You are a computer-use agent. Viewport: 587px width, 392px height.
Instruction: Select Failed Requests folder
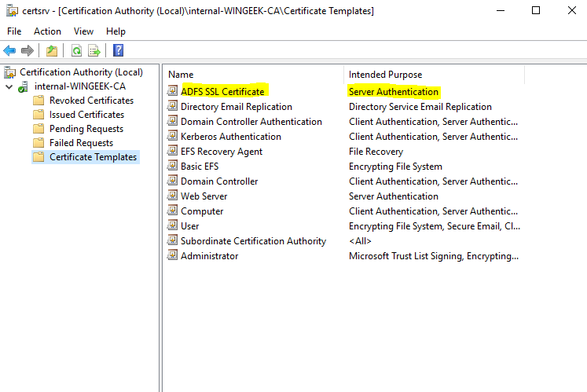pos(81,143)
